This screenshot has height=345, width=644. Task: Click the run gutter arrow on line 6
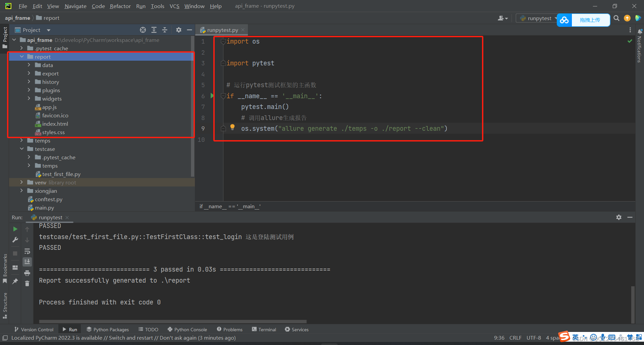[x=212, y=96]
